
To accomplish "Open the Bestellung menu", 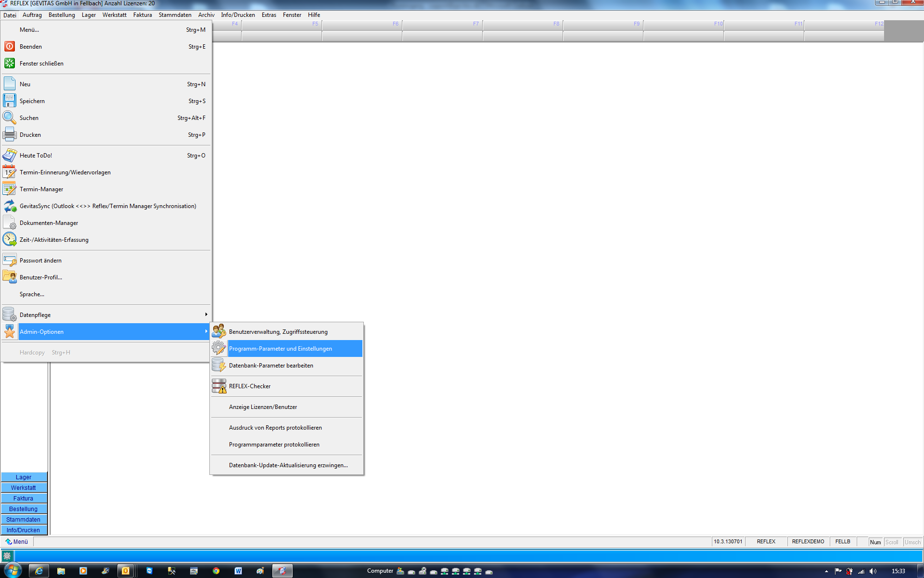I will [x=62, y=15].
